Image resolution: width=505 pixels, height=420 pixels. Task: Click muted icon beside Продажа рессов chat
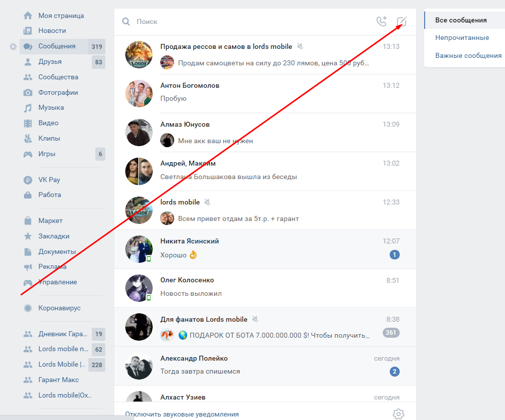coord(300,46)
